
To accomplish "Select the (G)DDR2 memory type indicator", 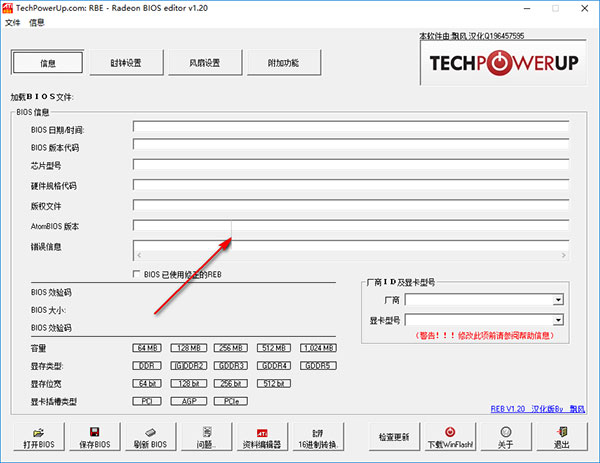I will 189,365.
